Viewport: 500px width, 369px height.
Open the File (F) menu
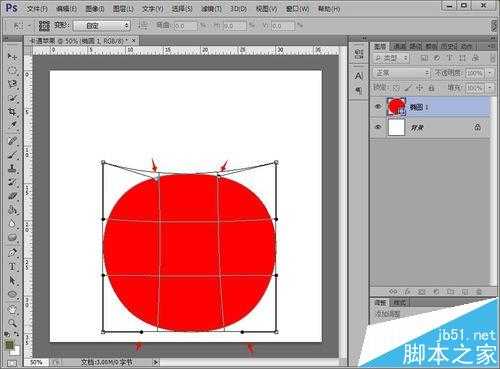[x=37, y=9]
